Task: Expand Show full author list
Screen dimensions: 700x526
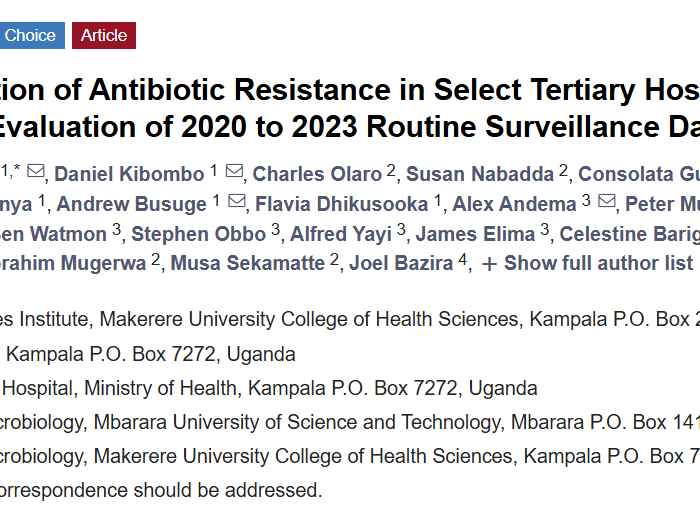Action: pos(587,264)
